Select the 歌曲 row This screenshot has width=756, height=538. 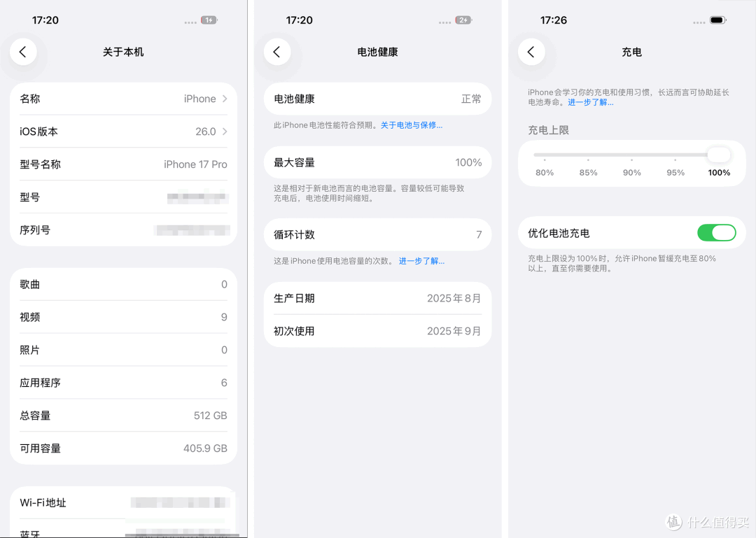tap(123, 285)
